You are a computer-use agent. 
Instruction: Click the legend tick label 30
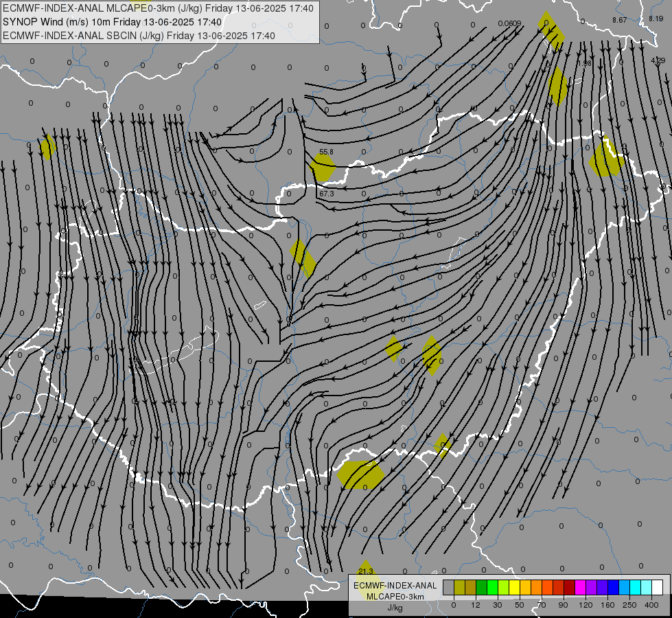click(x=498, y=605)
